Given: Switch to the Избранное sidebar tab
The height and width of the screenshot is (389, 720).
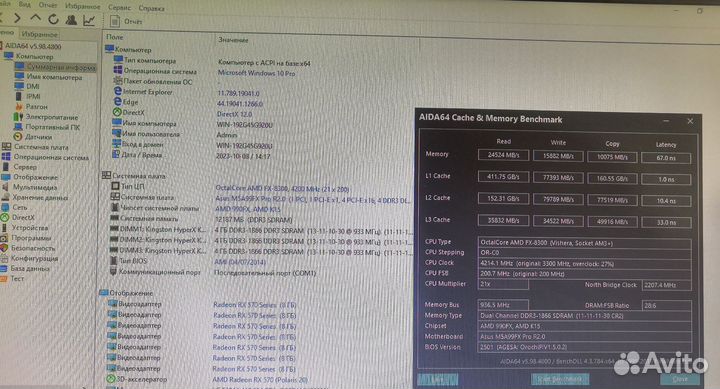Looking at the screenshot, I should [x=39, y=34].
